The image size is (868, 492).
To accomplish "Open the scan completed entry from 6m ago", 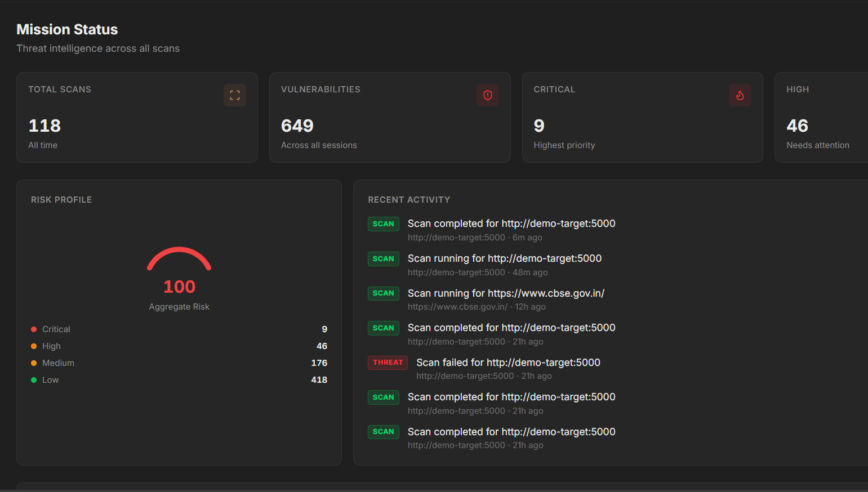I will point(511,223).
